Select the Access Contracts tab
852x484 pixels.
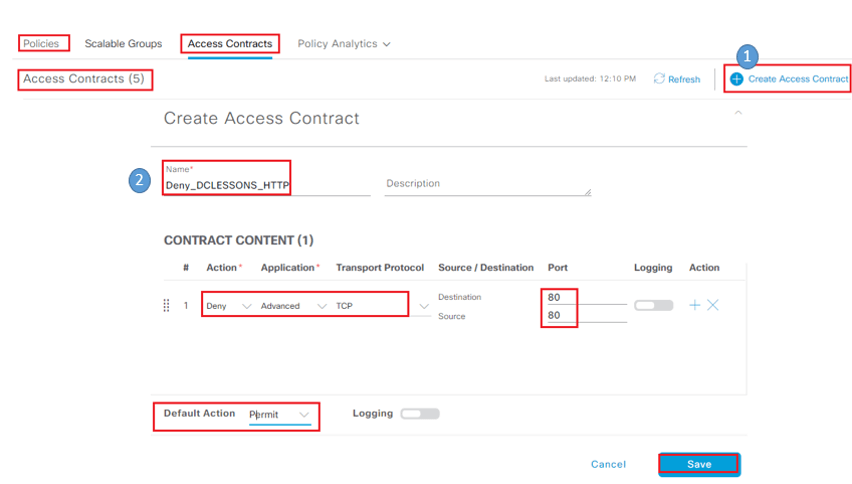[230, 44]
